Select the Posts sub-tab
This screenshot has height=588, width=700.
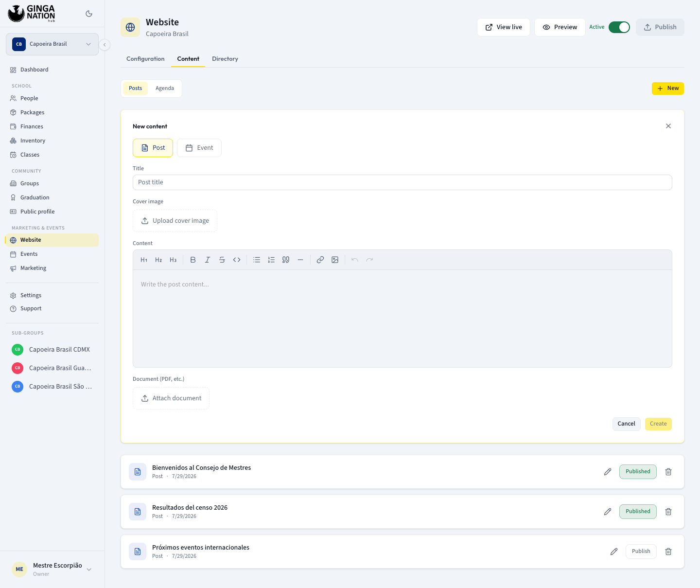click(x=135, y=88)
